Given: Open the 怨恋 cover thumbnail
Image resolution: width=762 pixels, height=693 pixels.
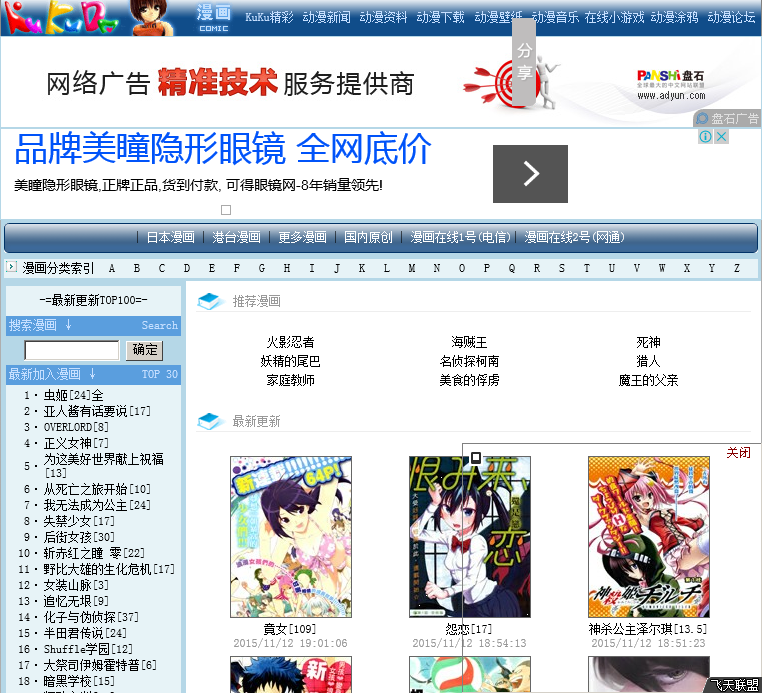Looking at the screenshot, I should [469, 537].
